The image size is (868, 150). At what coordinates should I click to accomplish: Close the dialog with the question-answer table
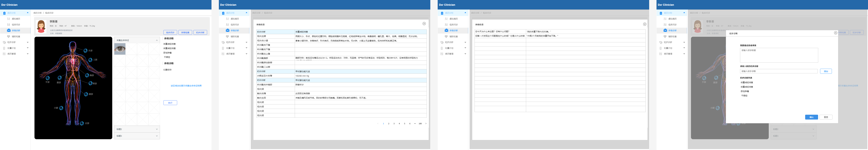645,24
